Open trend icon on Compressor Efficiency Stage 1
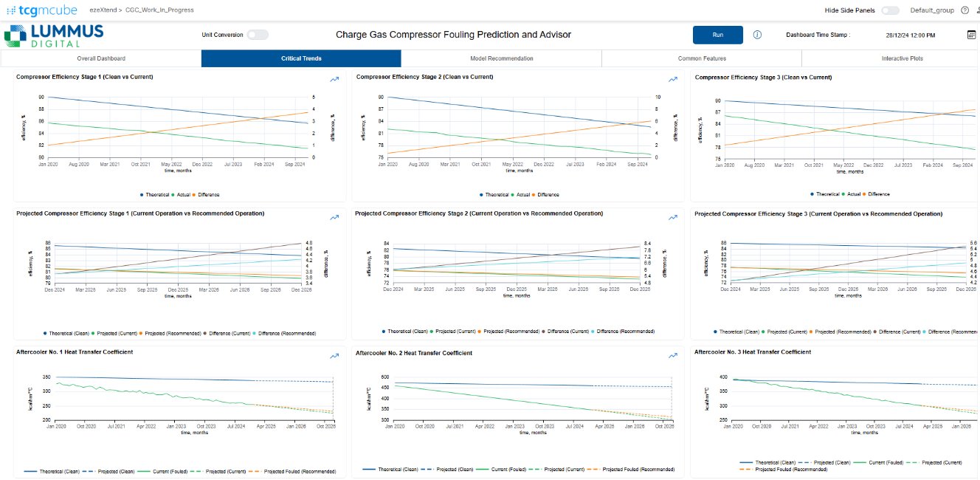Image resolution: width=980 pixels, height=480 pixels. (x=334, y=80)
